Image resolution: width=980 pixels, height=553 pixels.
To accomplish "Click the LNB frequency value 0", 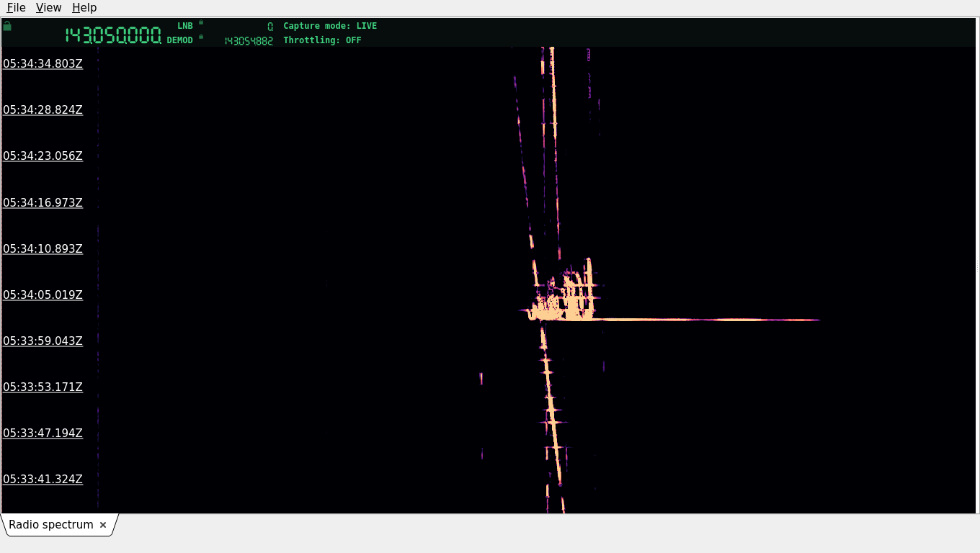I will pyautogui.click(x=270, y=26).
